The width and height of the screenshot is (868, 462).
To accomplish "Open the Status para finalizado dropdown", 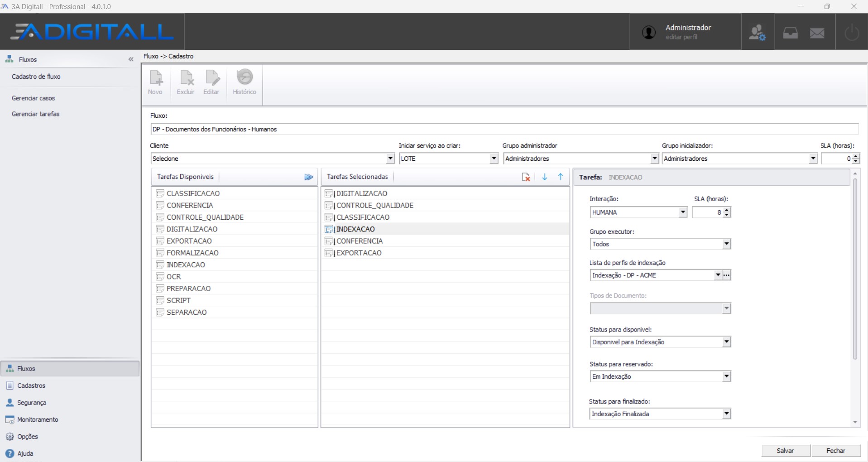I will (x=726, y=414).
